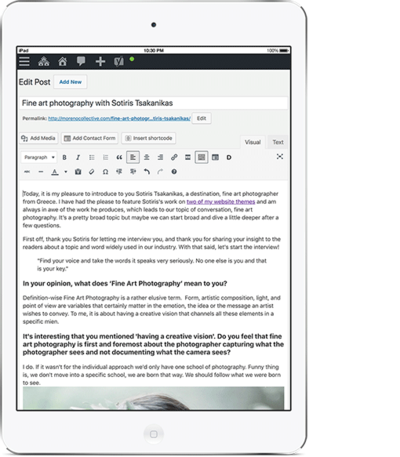400x457 pixels.
Task: Open the two of my website themes link
Action: [221, 202]
